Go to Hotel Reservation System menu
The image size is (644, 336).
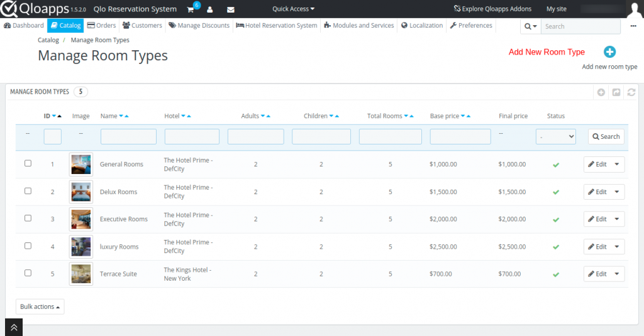pyautogui.click(x=276, y=26)
